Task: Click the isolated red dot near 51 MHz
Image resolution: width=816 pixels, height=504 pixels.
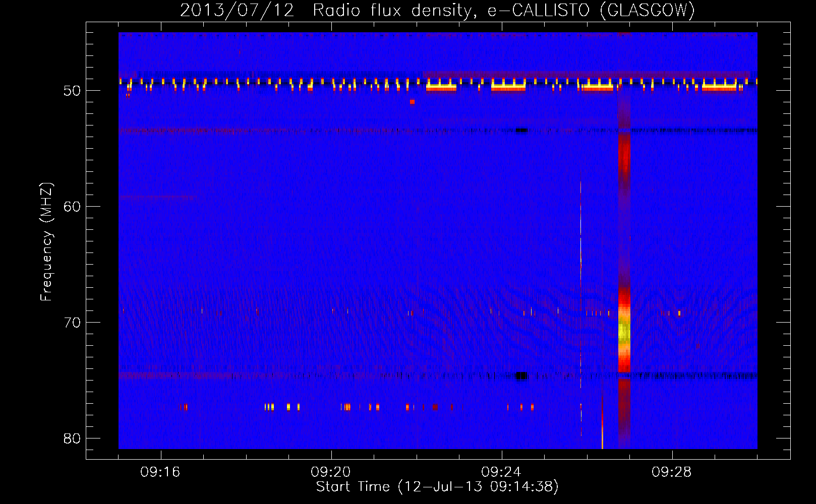Action: click(413, 102)
